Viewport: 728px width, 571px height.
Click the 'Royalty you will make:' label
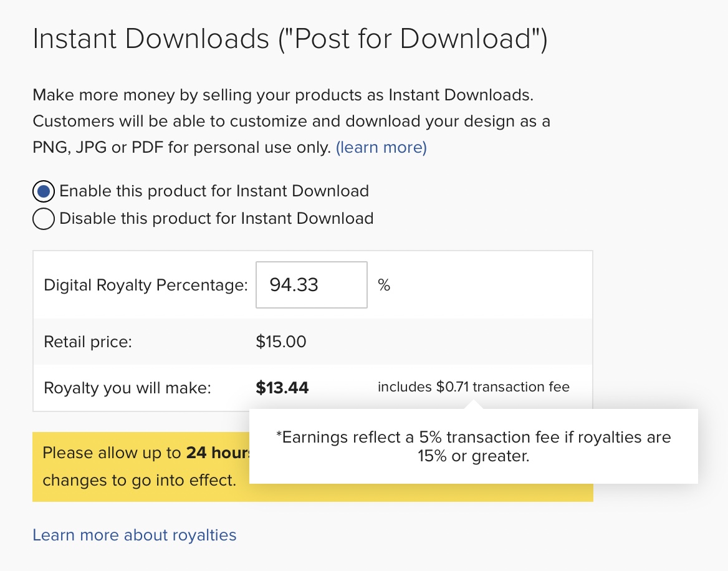(127, 388)
